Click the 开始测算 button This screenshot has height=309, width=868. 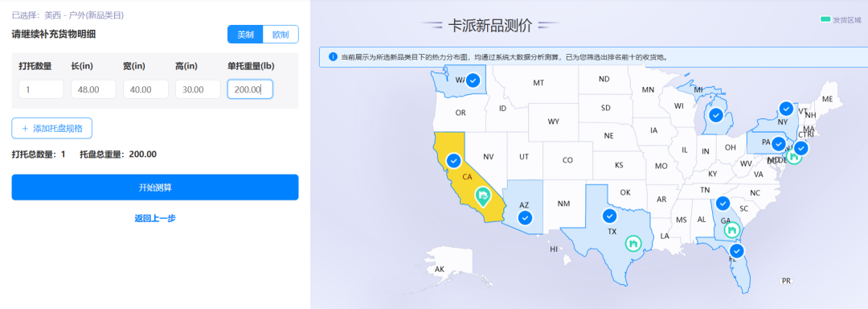(x=155, y=187)
